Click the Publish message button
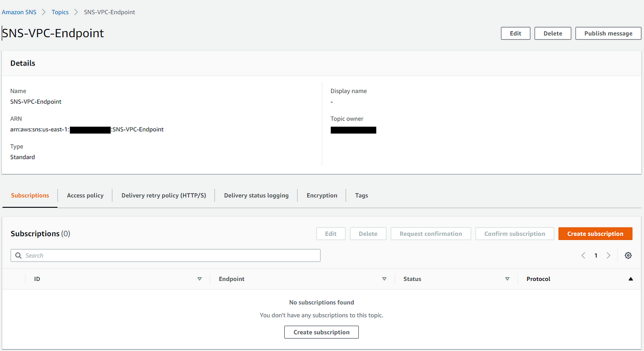This screenshot has width=644, height=351. pyautogui.click(x=608, y=33)
